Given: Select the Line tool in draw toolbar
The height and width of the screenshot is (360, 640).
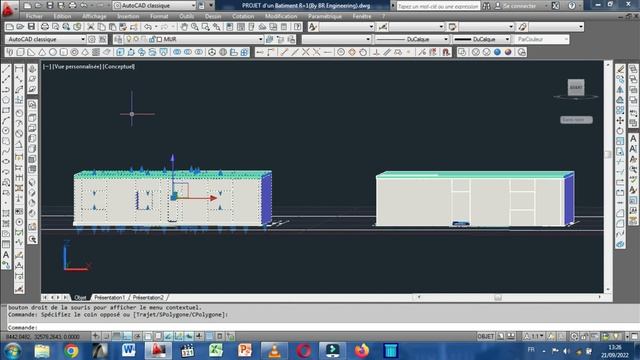Looking at the screenshot, I should tap(6, 69).
